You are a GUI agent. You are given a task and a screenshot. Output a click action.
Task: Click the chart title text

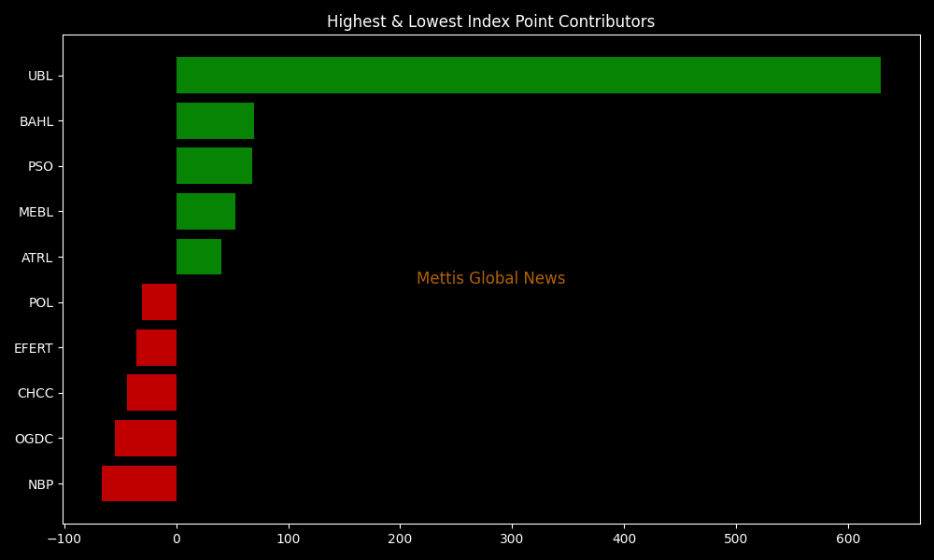coord(490,21)
